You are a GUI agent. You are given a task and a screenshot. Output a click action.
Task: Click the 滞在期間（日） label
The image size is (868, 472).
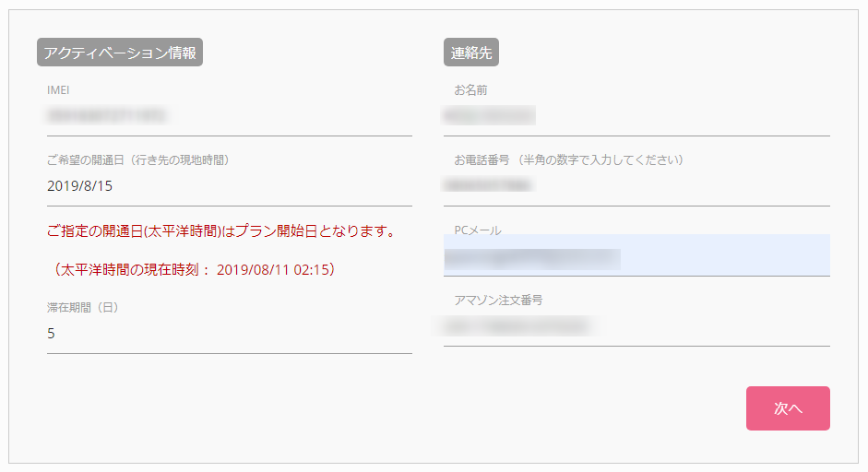(83, 308)
